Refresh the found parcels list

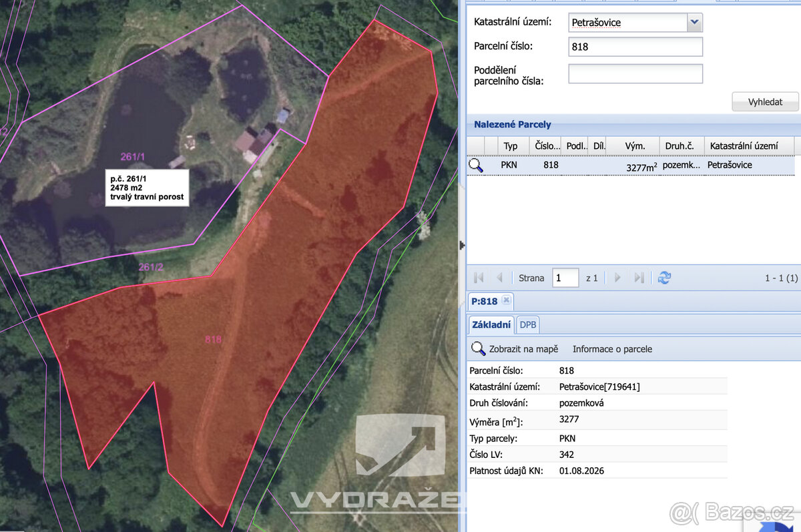click(664, 278)
